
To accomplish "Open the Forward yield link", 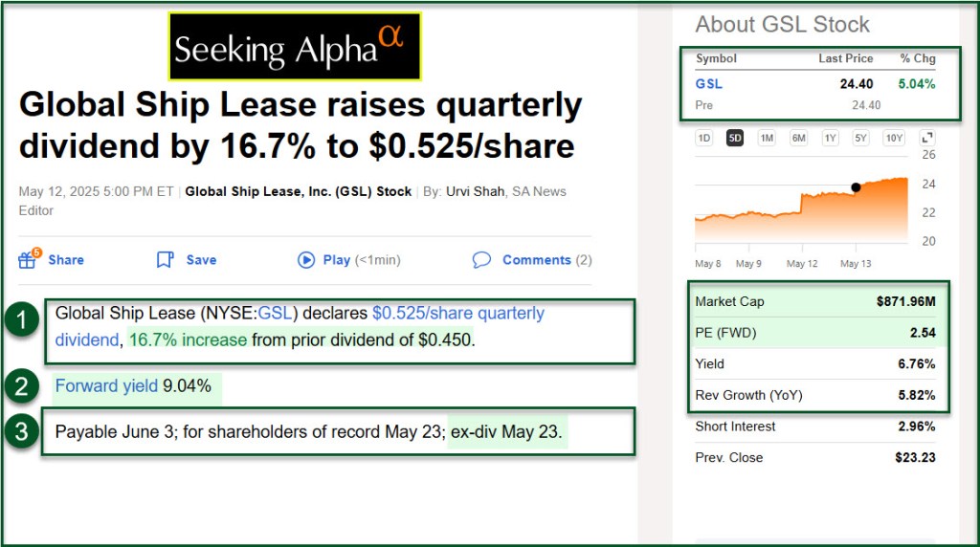I will tap(106, 386).
